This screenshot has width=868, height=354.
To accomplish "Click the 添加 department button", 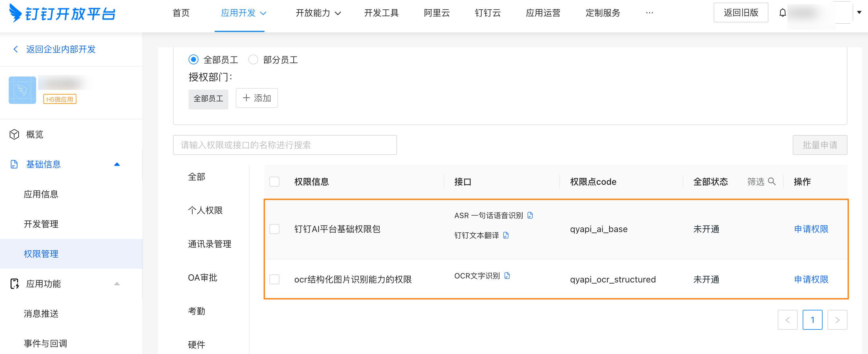I will 257,98.
